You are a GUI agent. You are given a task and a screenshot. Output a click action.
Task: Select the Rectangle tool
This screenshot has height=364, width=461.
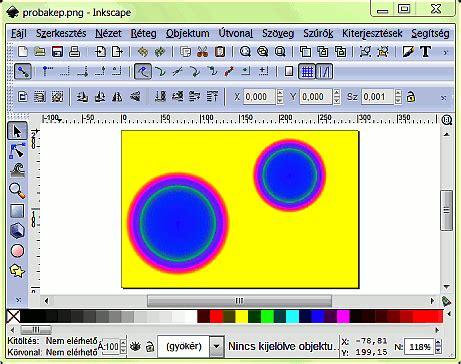(17, 211)
